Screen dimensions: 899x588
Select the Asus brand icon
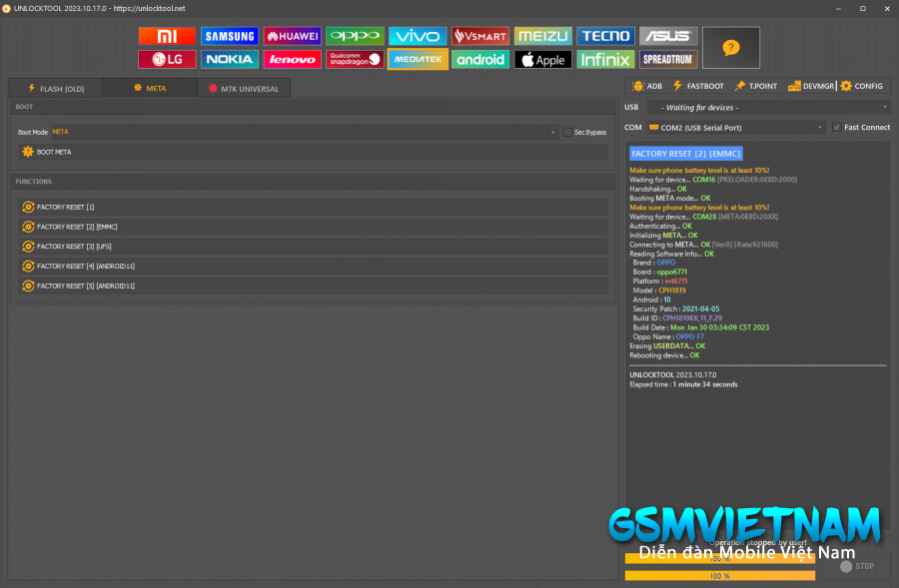pos(668,36)
